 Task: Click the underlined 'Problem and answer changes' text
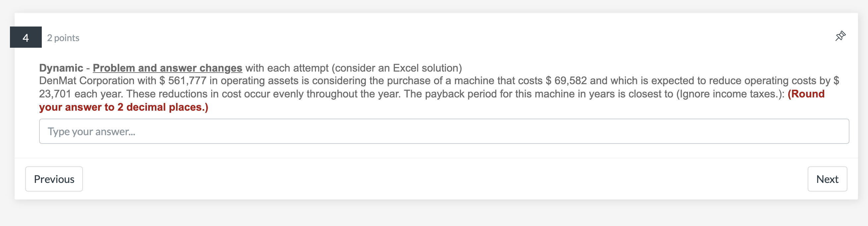(x=167, y=67)
